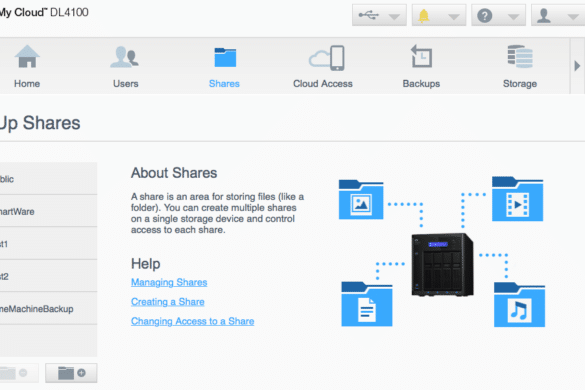The height and width of the screenshot is (390, 585).
Task: Select the share ending in t1
Action: (49, 243)
